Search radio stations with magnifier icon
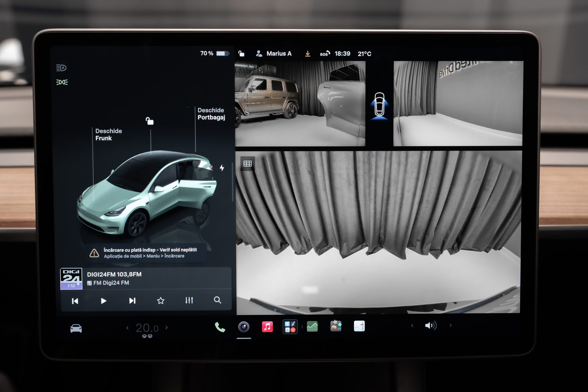 pos(218,300)
